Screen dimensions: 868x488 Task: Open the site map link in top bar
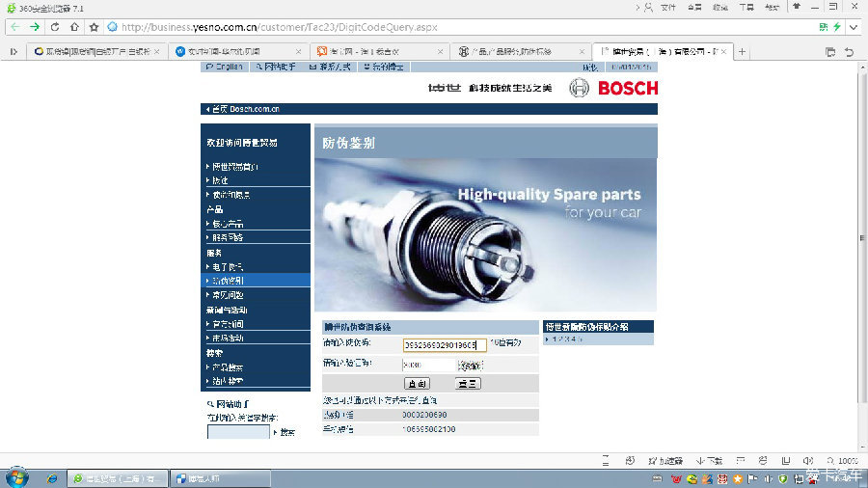[x=276, y=67]
